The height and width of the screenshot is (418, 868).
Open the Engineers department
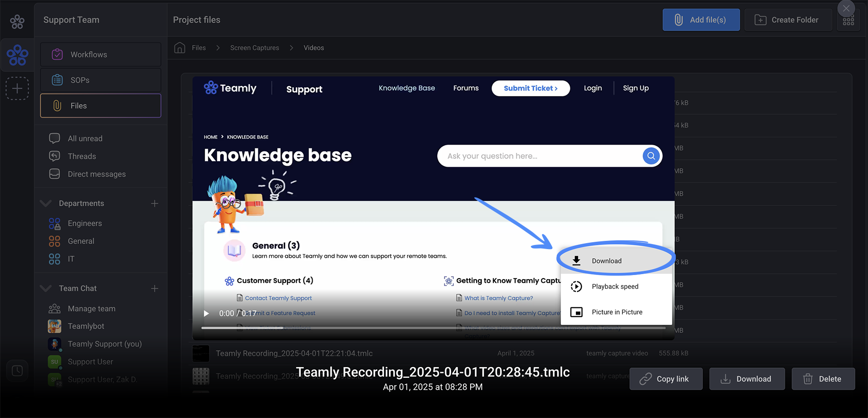(x=85, y=223)
